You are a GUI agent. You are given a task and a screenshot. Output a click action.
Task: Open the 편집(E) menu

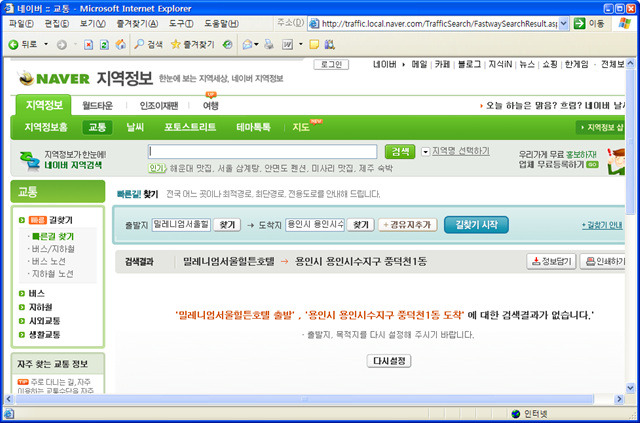point(56,24)
